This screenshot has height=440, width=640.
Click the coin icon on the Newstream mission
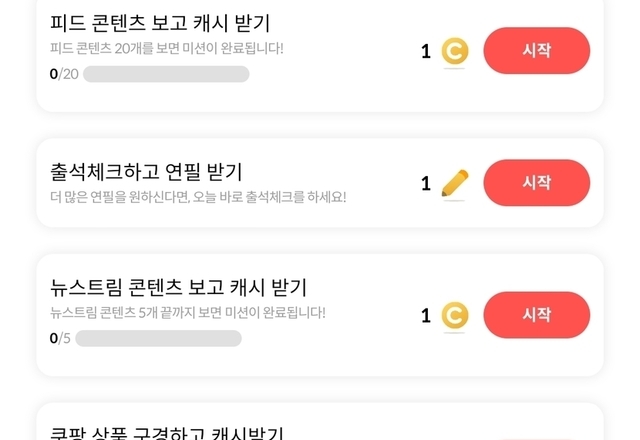point(455,316)
